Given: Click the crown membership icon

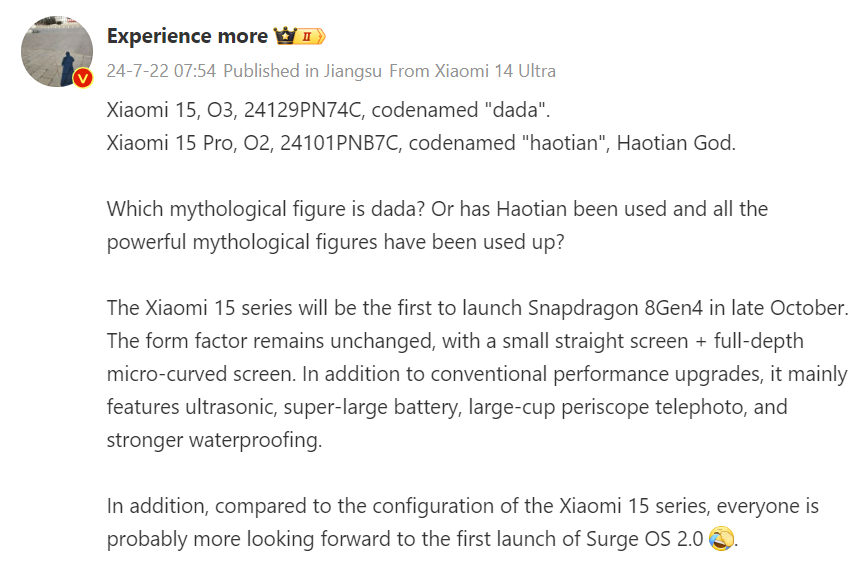Looking at the screenshot, I should pyautogui.click(x=284, y=37).
